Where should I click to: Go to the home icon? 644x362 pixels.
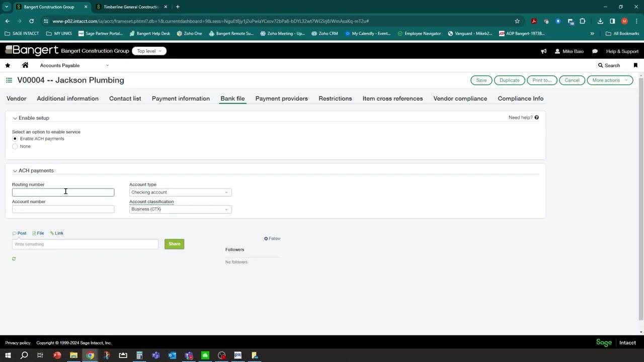pos(25,65)
